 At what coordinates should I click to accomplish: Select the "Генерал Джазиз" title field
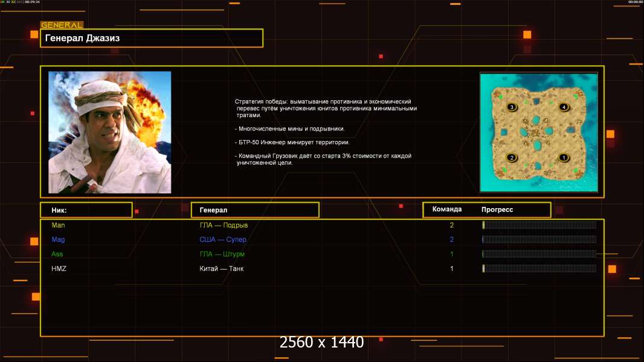pos(151,38)
